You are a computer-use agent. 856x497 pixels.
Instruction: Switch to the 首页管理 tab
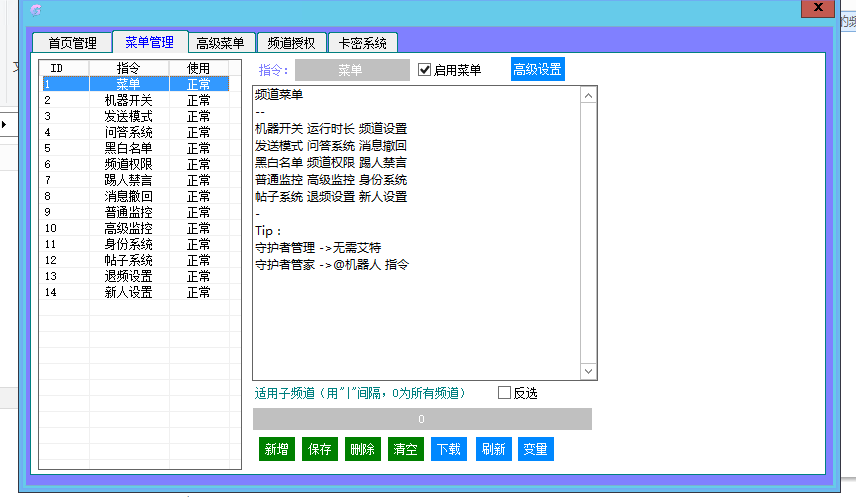coord(72,43)
